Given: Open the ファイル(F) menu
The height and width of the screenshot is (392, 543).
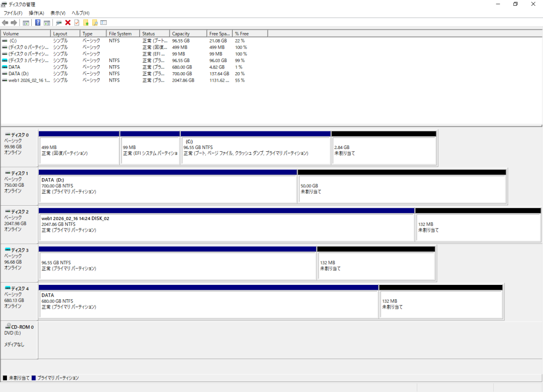Looking at the screenshot, I should tap(13, 13).
